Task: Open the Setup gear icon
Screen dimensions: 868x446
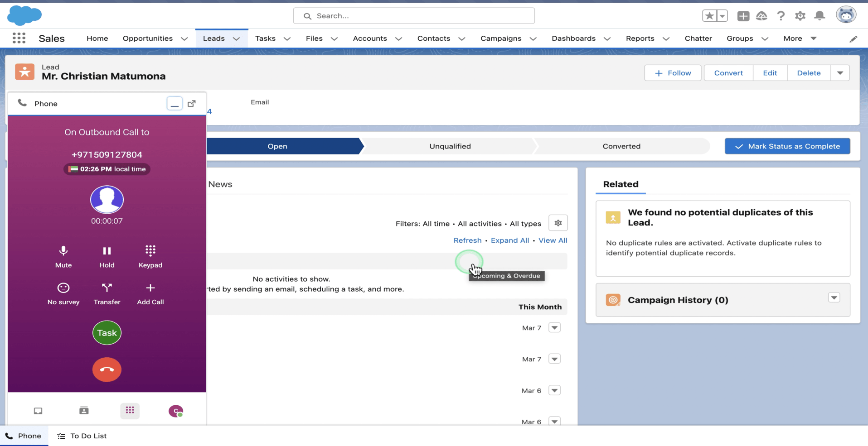Action: point(800,16)
